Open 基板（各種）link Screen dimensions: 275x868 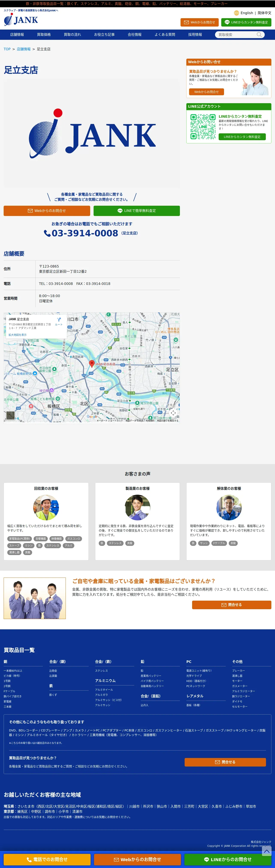coord(193,705)
